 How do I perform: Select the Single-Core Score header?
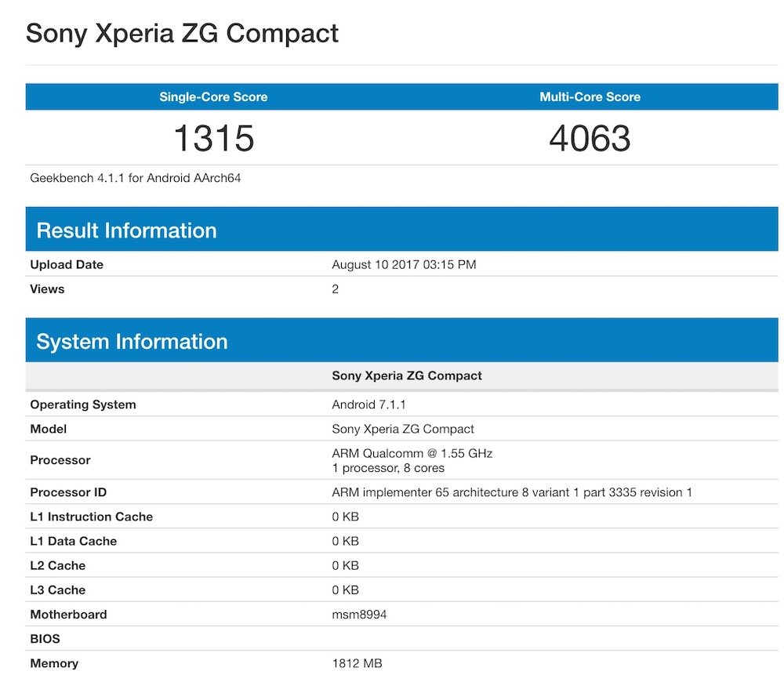pos(213,97)
